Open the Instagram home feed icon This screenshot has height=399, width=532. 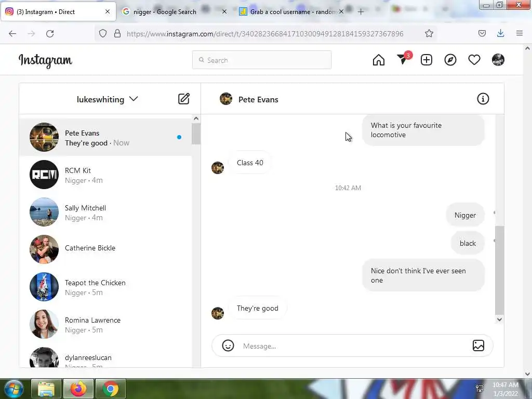pyautogui.click(x=379, y=60)
